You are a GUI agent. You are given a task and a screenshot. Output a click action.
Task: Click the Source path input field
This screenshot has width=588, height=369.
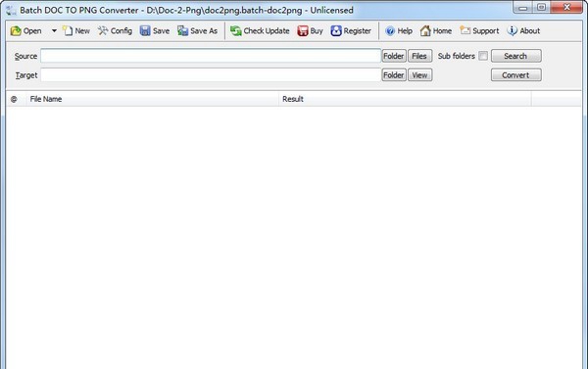211,56
